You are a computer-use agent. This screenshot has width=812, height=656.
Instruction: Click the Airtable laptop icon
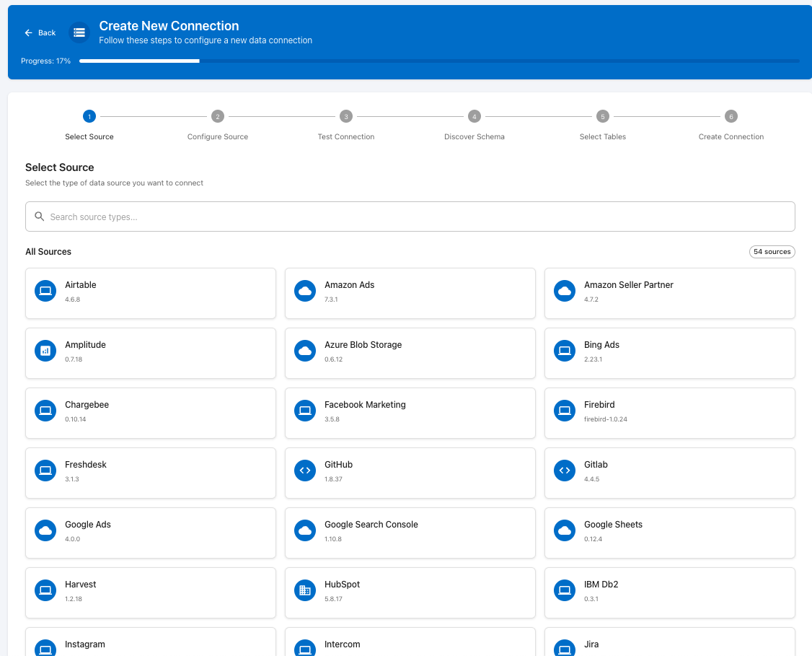[x=45, y=291]
